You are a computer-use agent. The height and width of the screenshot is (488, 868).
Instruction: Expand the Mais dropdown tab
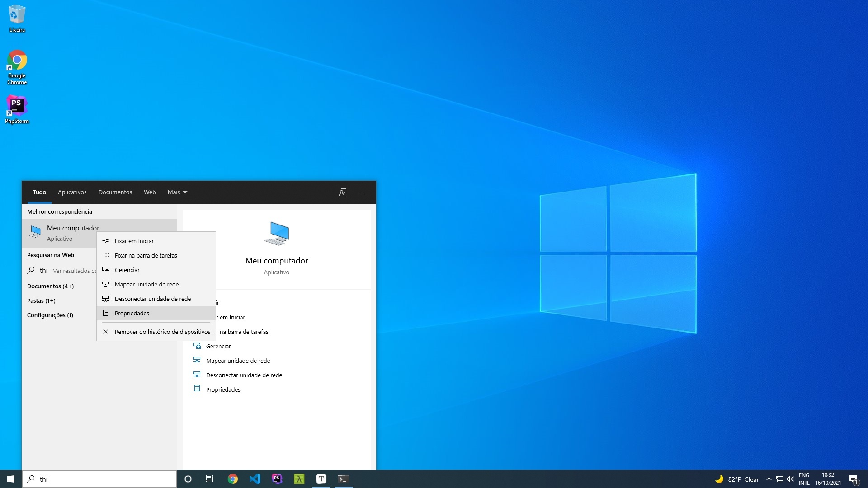tap(177, 192)
